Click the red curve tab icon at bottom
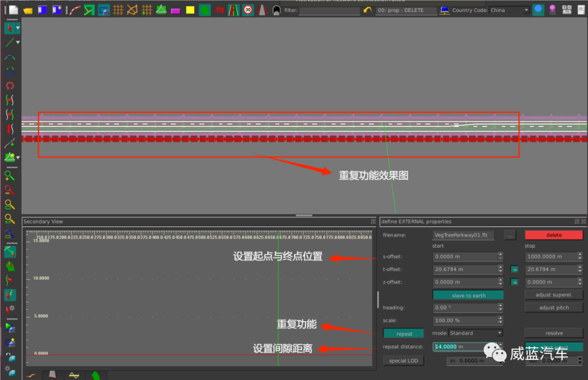Image resolution: width=588 pixels, height=380 pixels. pos(32,375)
